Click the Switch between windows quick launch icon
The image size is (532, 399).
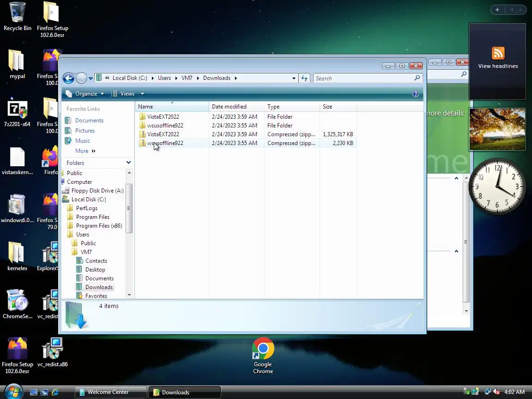[x=44, y=392]
